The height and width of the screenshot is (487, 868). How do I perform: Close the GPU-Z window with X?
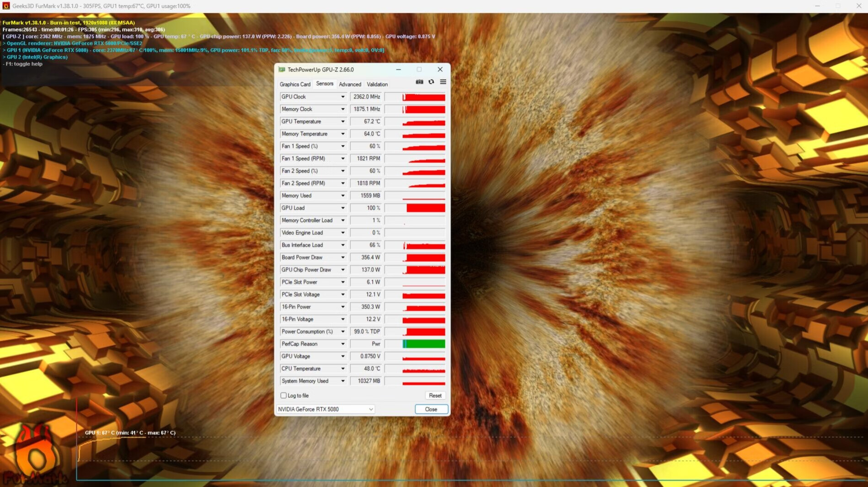440,70
